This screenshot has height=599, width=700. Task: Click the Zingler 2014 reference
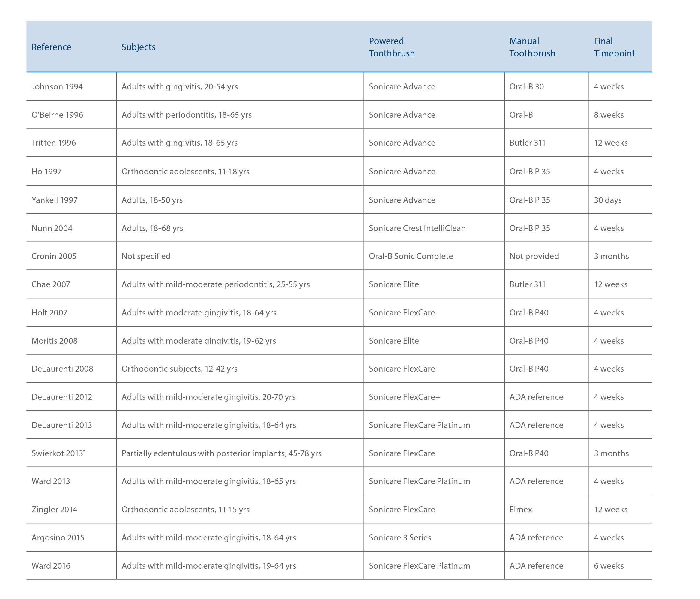click(54, 510)
